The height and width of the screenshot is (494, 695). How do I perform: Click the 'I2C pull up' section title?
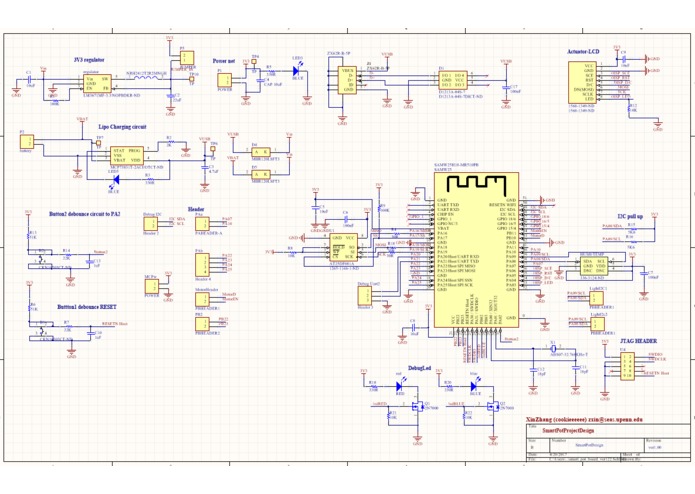(630, 217)
